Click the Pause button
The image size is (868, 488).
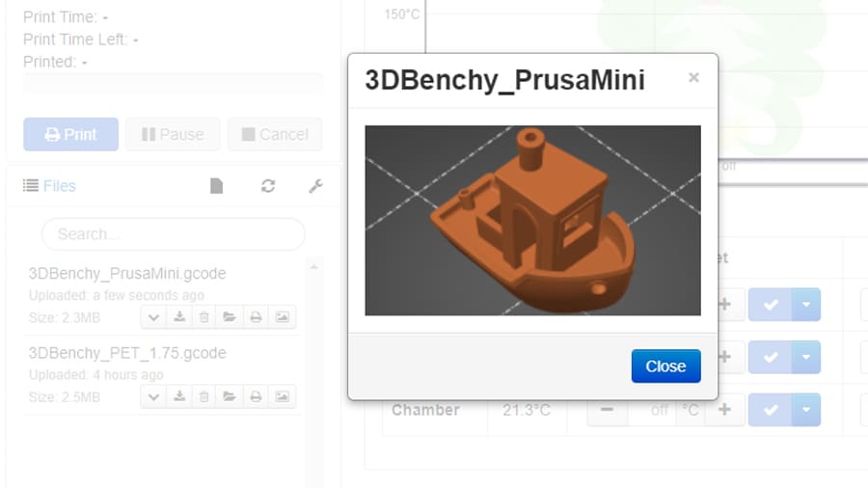[x=173, y=134]
